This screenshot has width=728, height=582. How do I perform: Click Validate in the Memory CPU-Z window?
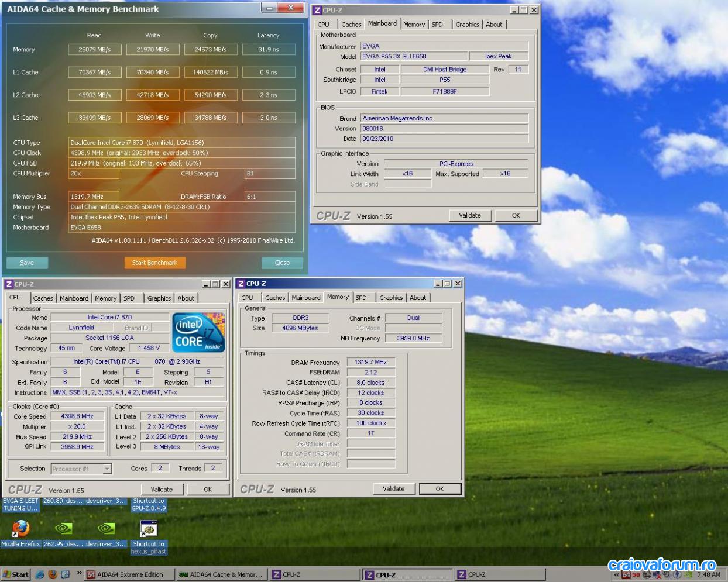point(394,489)
